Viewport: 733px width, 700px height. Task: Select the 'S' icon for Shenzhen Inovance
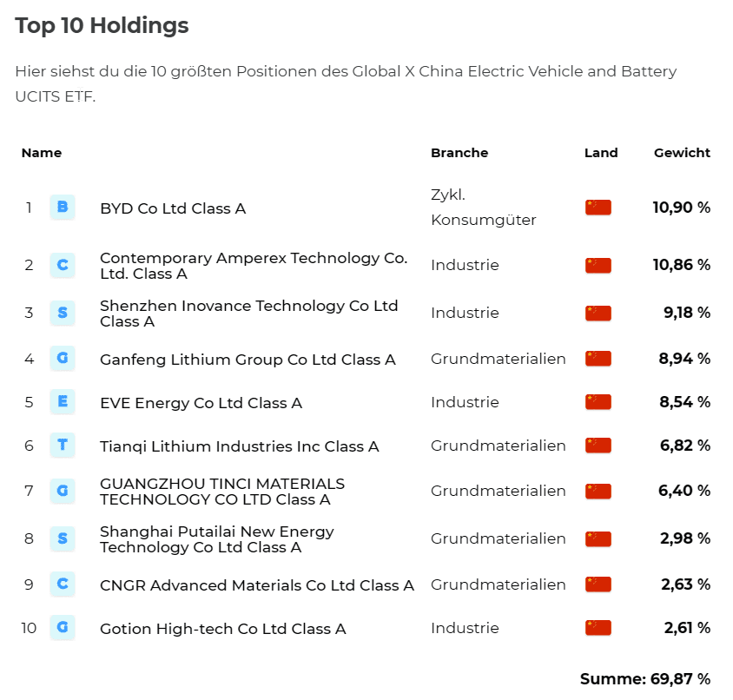(63, 313)
